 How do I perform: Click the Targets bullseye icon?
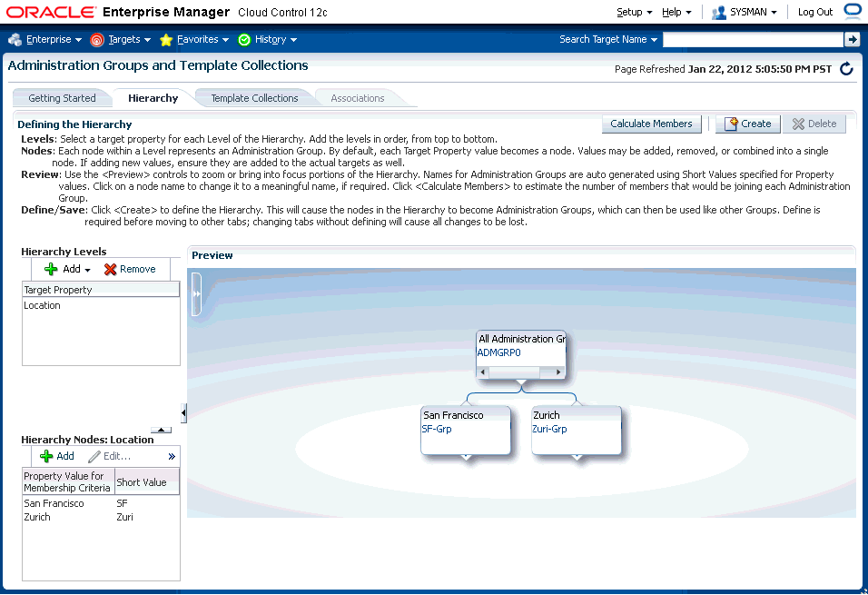tap(97, 40)
